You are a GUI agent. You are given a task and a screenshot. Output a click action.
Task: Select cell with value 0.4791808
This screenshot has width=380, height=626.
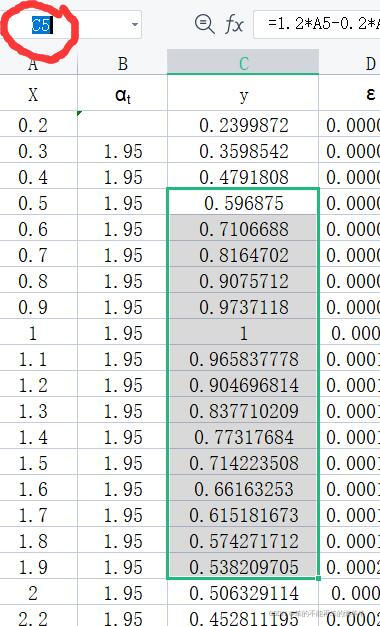pos(243,177)
